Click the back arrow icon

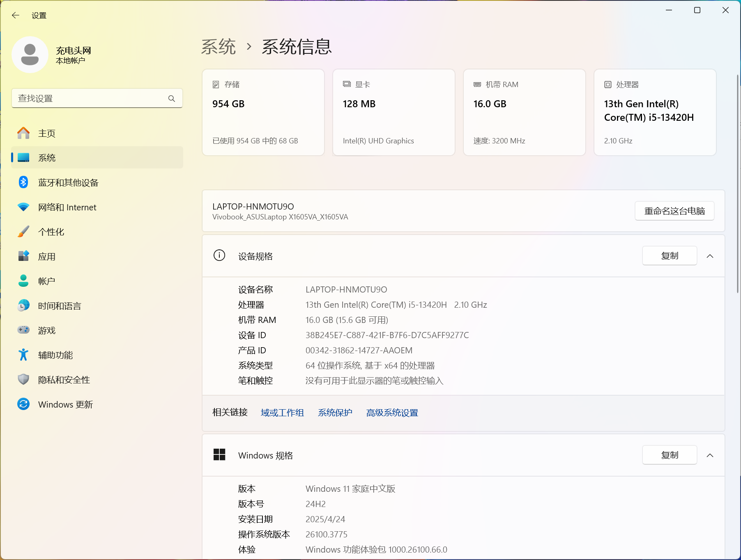[x=16, y=15]
